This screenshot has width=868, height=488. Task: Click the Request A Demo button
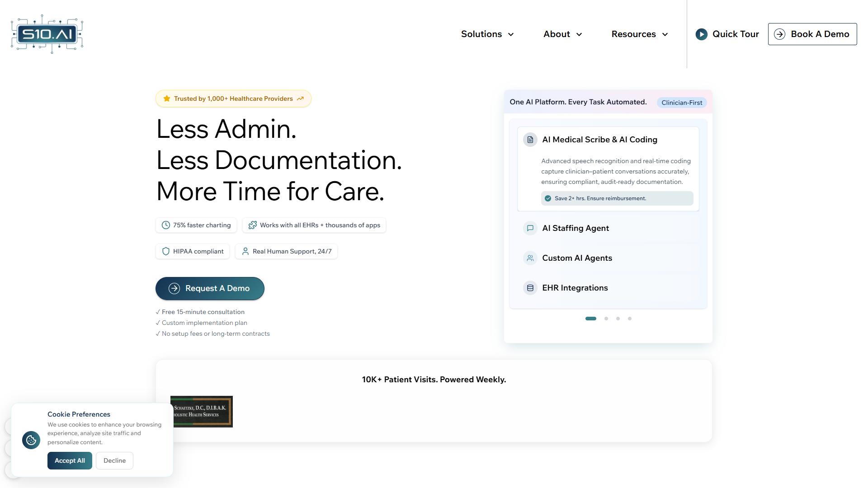(210, 288)
